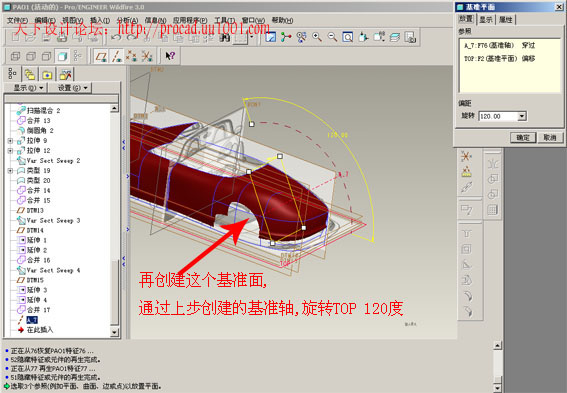Click the context-sensitive help arrow icon
Image resolution: width=567 pixels, height=393 pixels.
[x=170, y=56]
